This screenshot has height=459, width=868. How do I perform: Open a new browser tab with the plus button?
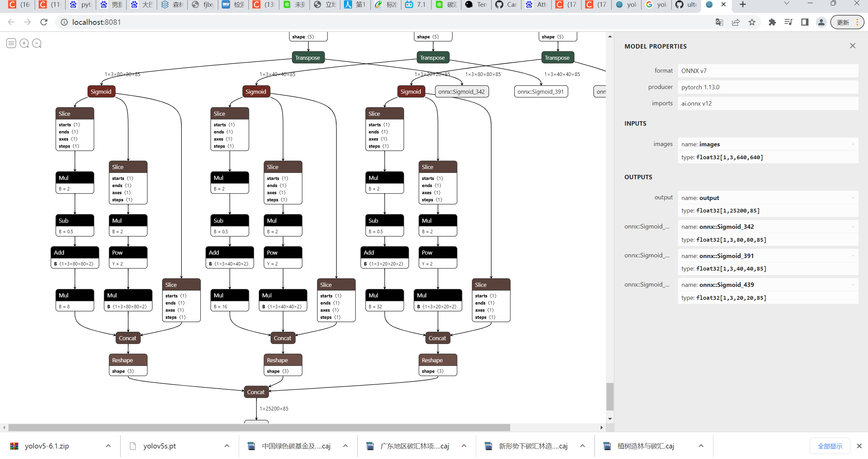pyautogui.click(x=742, y=4)
